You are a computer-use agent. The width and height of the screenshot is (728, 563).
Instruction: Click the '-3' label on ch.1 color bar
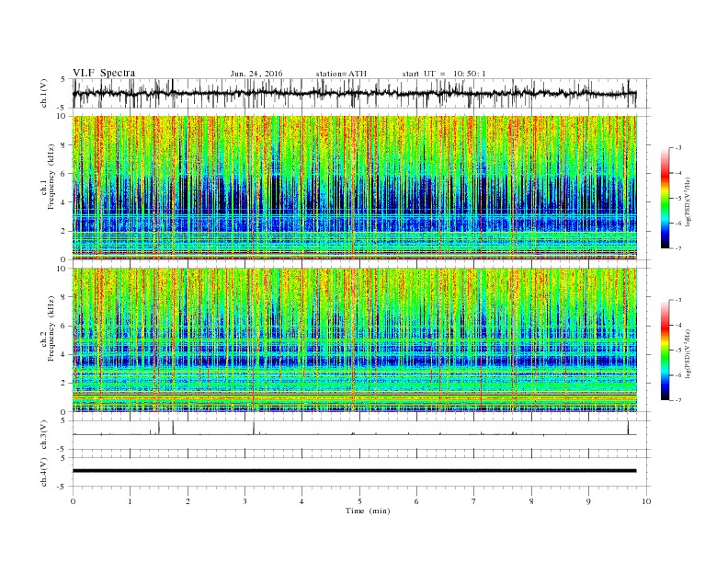tap(677, 148)
